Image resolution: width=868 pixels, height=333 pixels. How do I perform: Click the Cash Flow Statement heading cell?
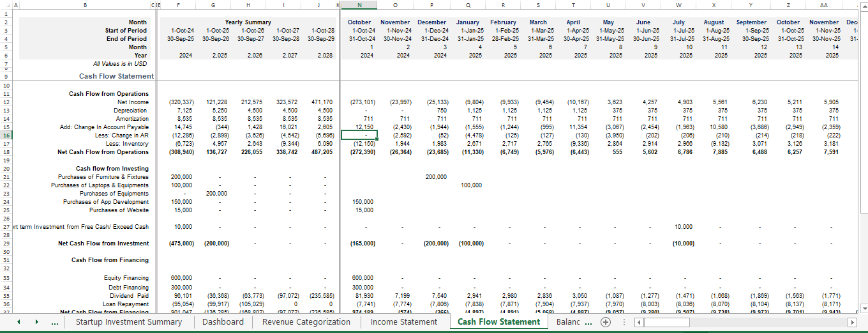click(x=117, y=76)
